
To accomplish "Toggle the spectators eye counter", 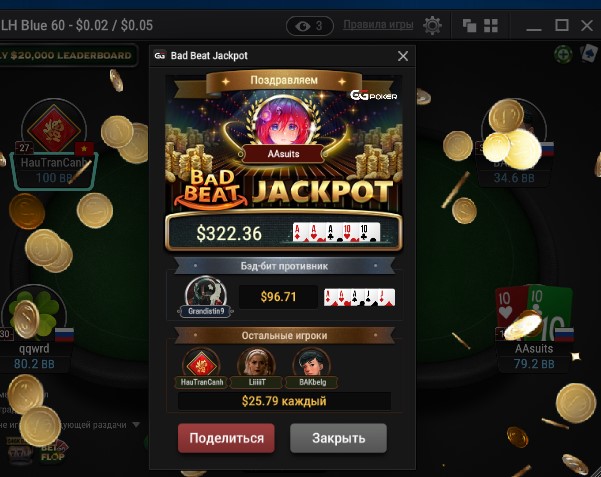I will click(310, 26).
